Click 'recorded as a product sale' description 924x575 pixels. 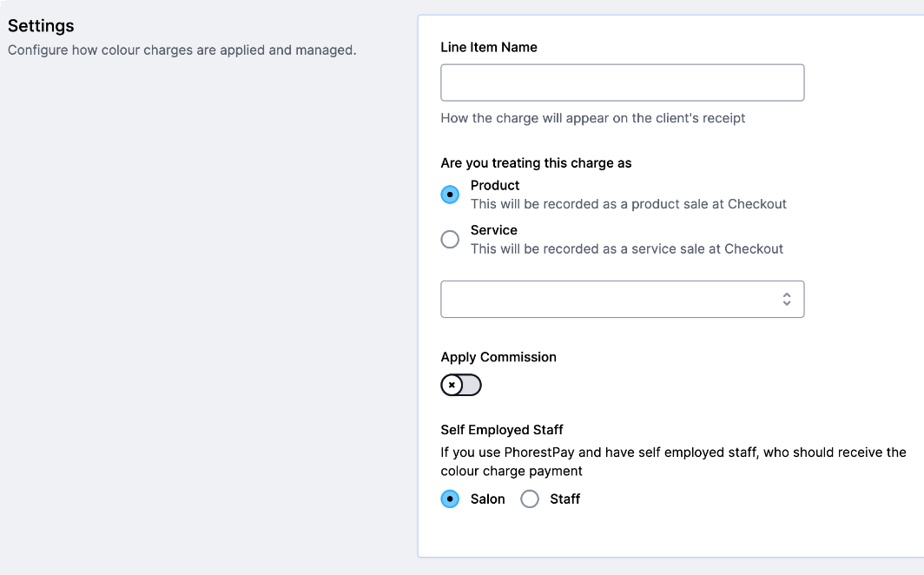tap(629, 204)
